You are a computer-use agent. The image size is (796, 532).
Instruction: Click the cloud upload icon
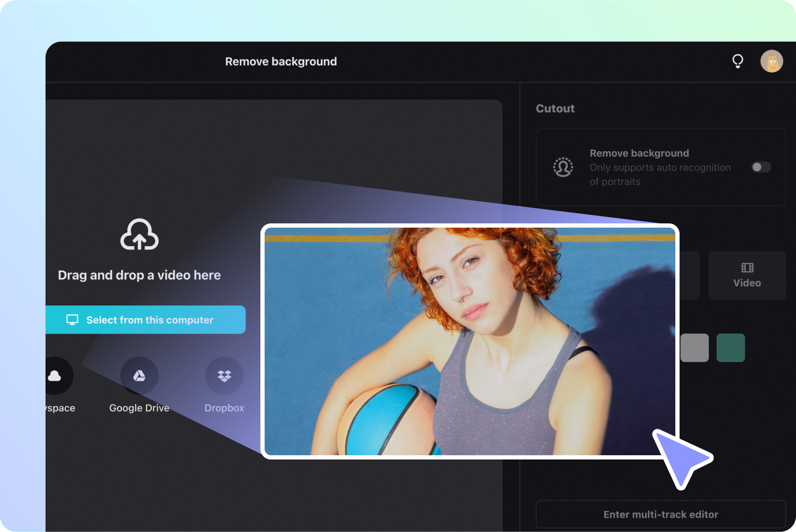click(x=139, y=235)
